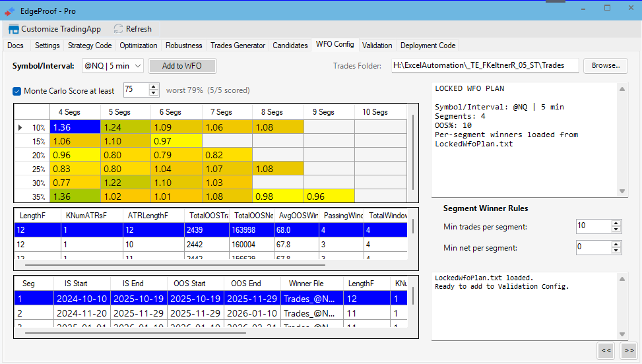Click the Min net per segment field
The image size is (642, 364).
pyautogui.click(x=594, y=247)
